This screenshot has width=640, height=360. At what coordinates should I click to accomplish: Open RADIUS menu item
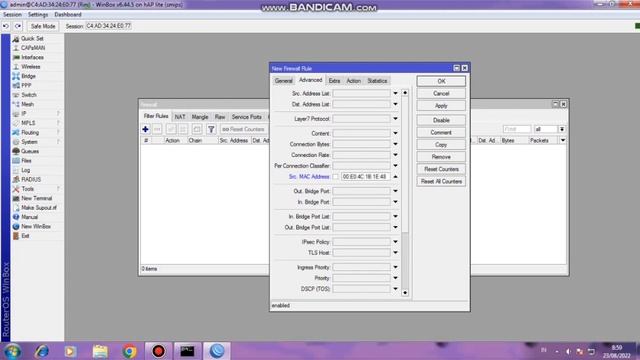click(31, 179)
